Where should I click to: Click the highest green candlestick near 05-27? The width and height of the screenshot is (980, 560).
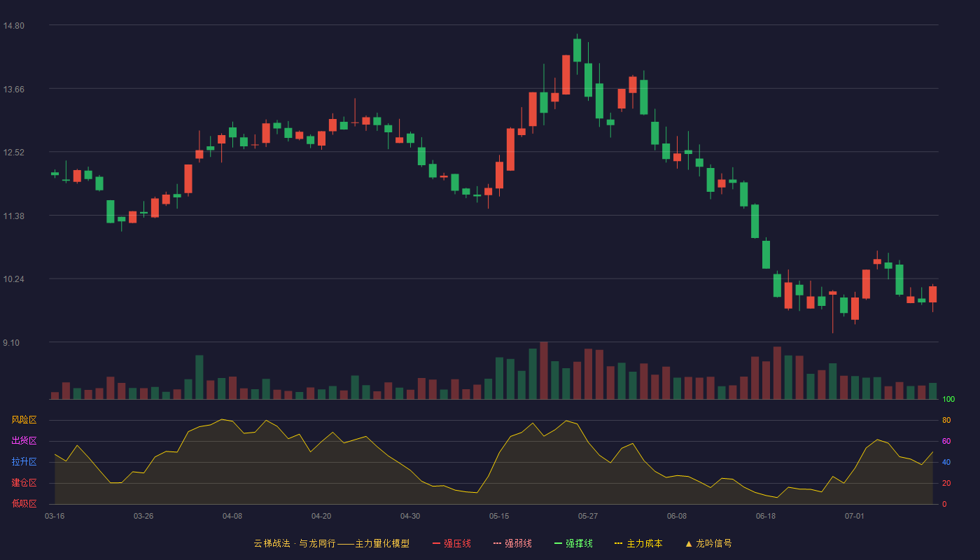(x=577, y=50)
